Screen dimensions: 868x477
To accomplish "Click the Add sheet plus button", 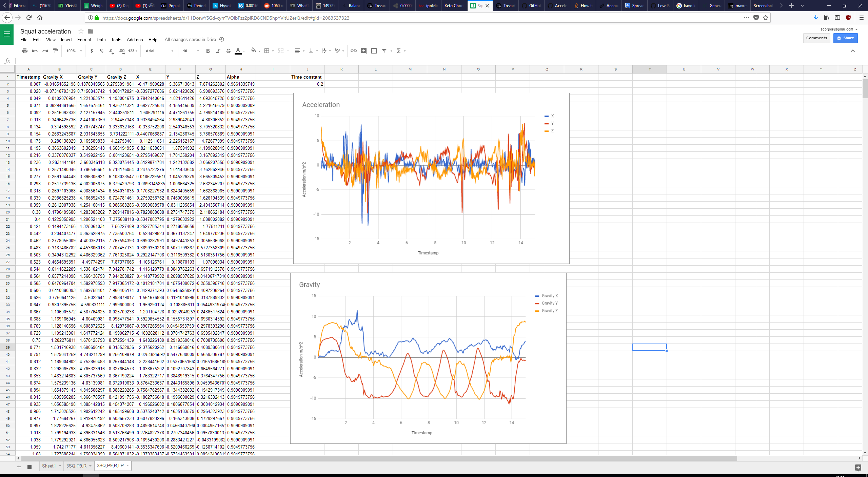I will click(x=19, y=466).
